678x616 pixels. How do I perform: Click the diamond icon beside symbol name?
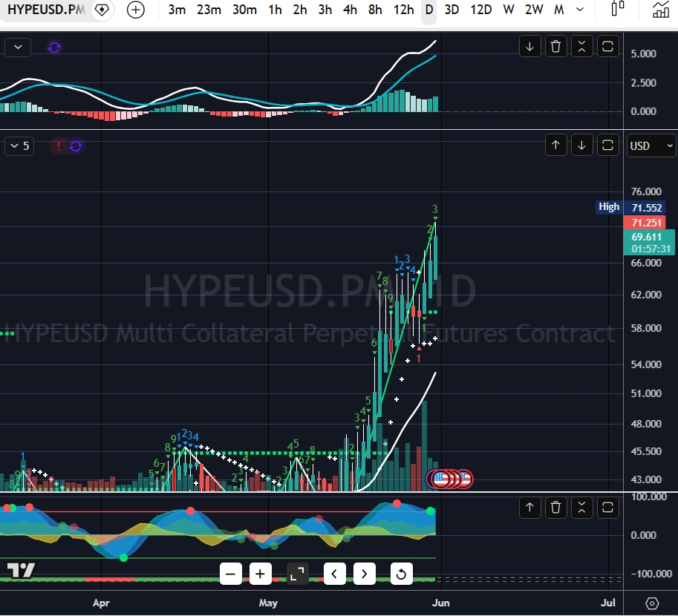(x=102, y=10)
